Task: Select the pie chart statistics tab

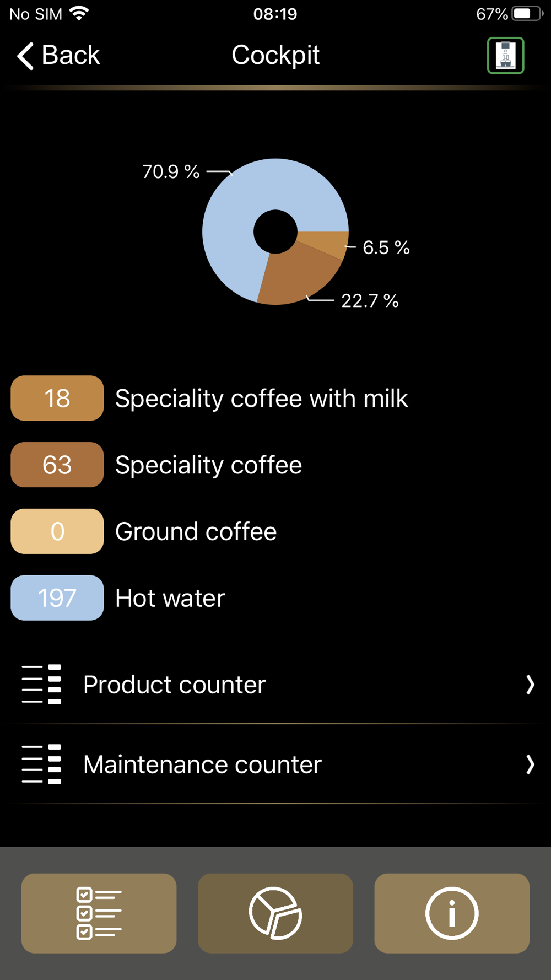Action: point(275,913)
